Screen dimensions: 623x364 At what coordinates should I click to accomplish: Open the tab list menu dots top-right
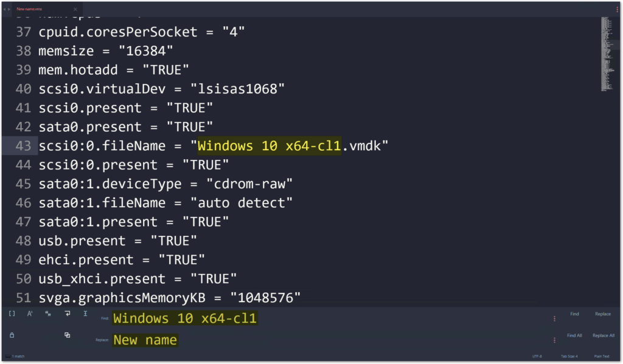click(617, 9)
